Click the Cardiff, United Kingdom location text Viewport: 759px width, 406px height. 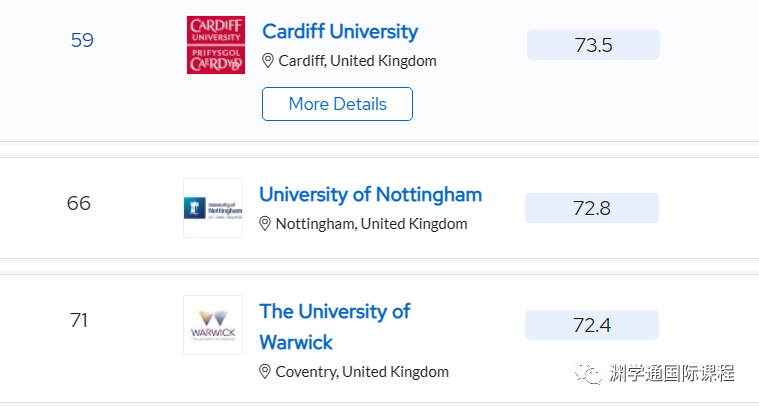click(357, 61)
